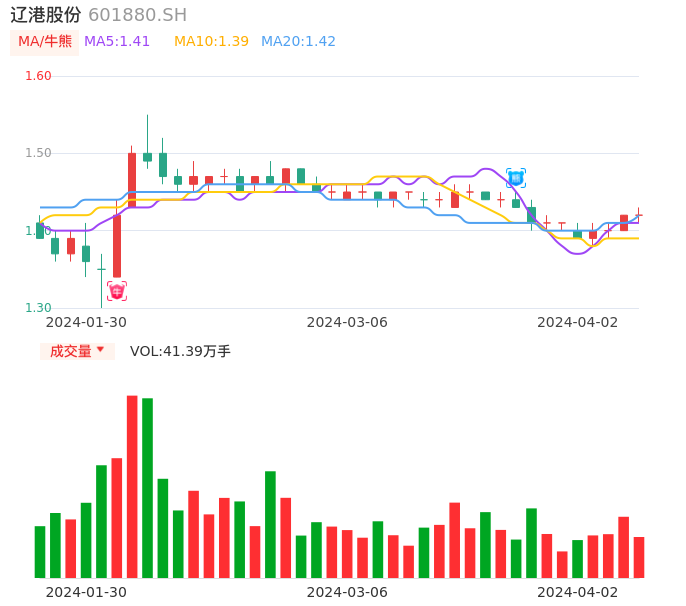This screenshot has height=606, width=686.
Task: Click the red bull signal marker
Action: 117,291
